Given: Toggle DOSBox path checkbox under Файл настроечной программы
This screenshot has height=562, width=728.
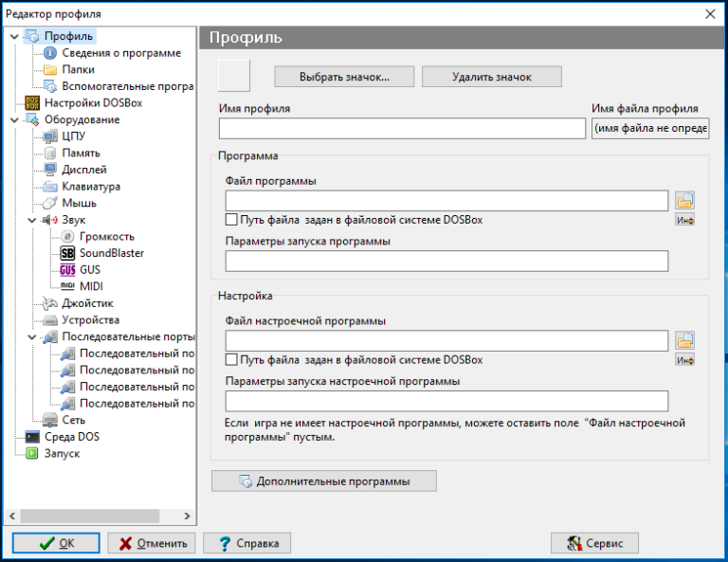Looking at the screenshot, I should [x=231, y=360].
